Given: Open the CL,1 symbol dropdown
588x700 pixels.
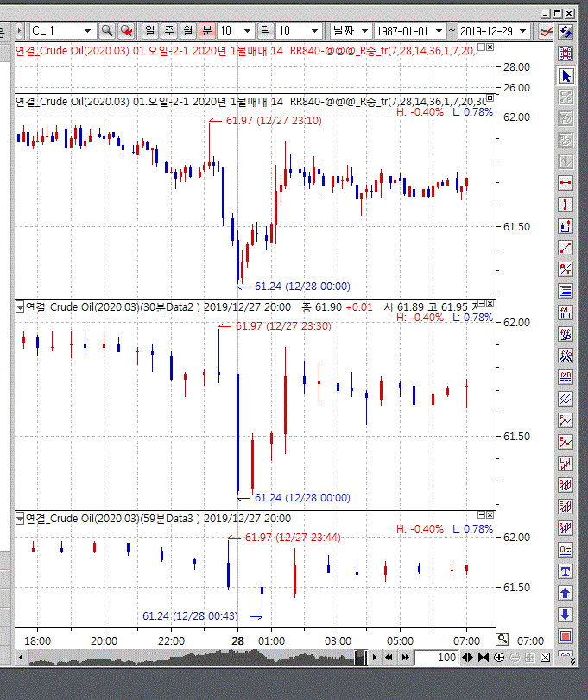Looking at the screenshot, I should (87, 30).
